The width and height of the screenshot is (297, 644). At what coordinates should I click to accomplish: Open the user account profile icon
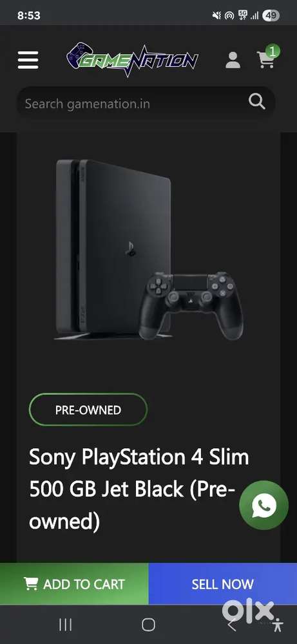(233, 60)
